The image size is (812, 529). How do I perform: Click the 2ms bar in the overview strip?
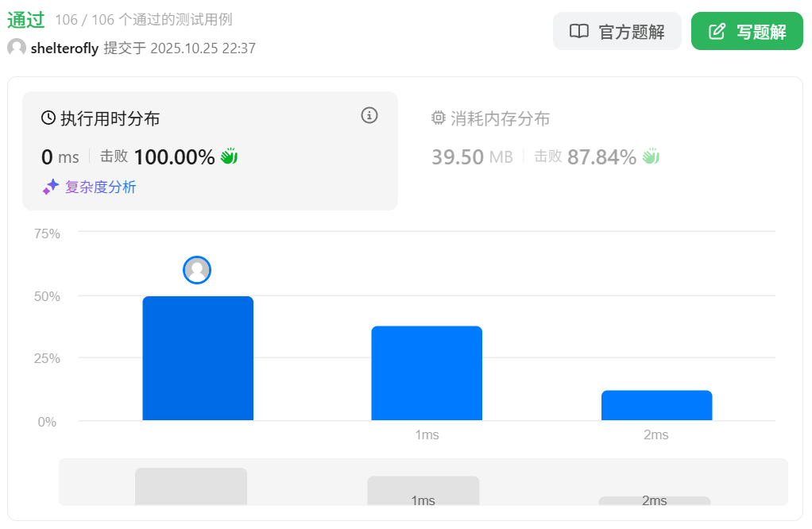point(654,500)
